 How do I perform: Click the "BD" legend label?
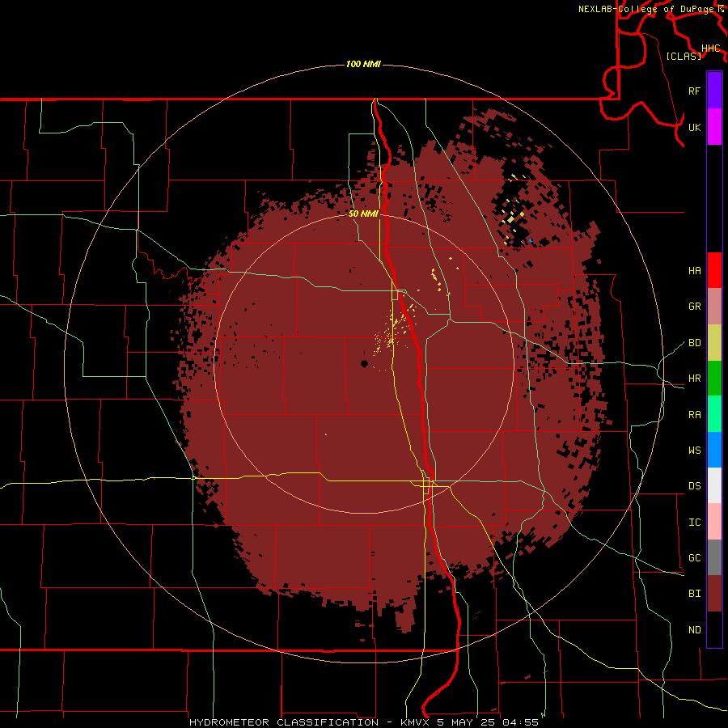click(x=694, y=343)
